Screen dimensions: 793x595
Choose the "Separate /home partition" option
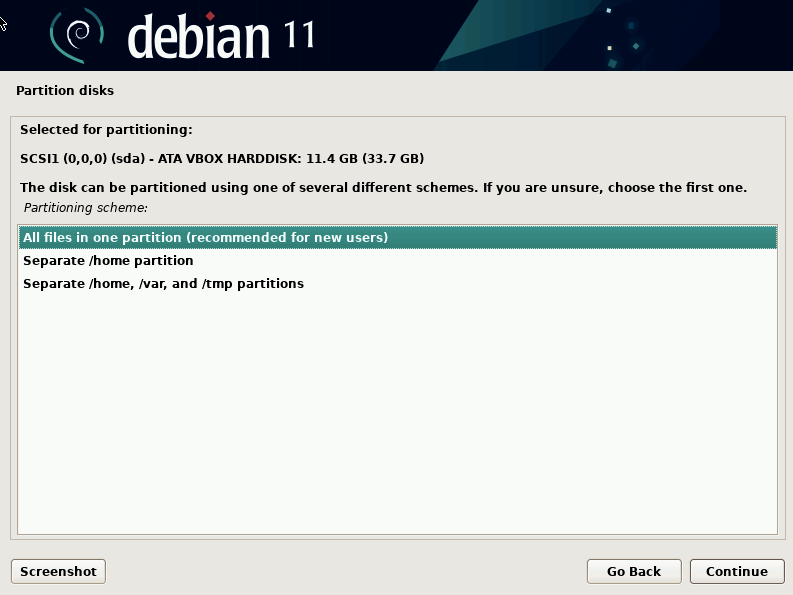click(108, 261)
